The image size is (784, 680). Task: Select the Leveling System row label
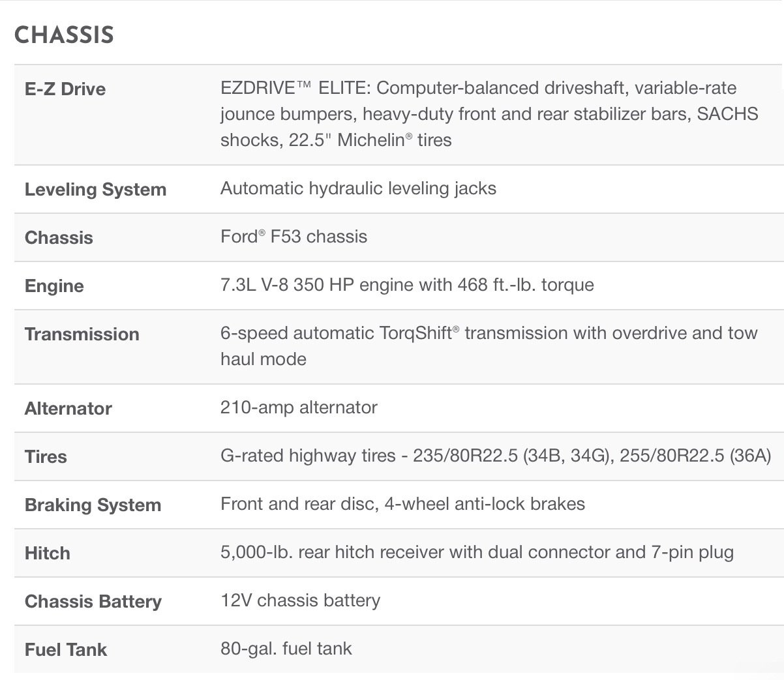point(95,190)
